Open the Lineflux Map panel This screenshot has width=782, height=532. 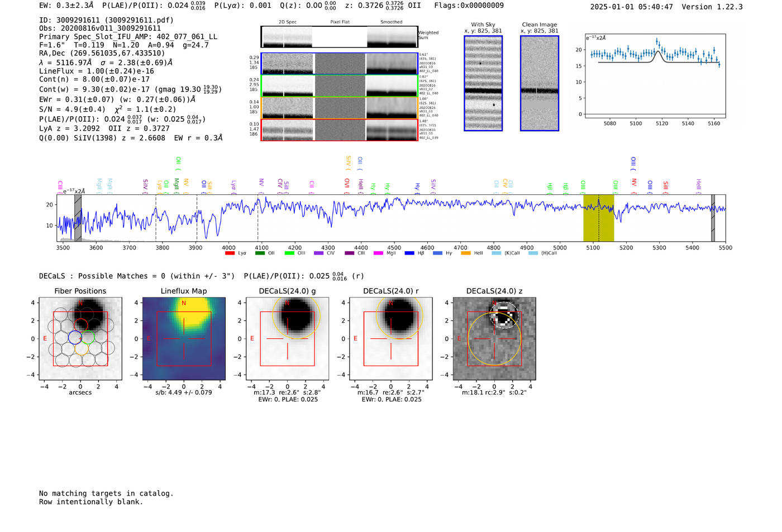tap(184, 339)
